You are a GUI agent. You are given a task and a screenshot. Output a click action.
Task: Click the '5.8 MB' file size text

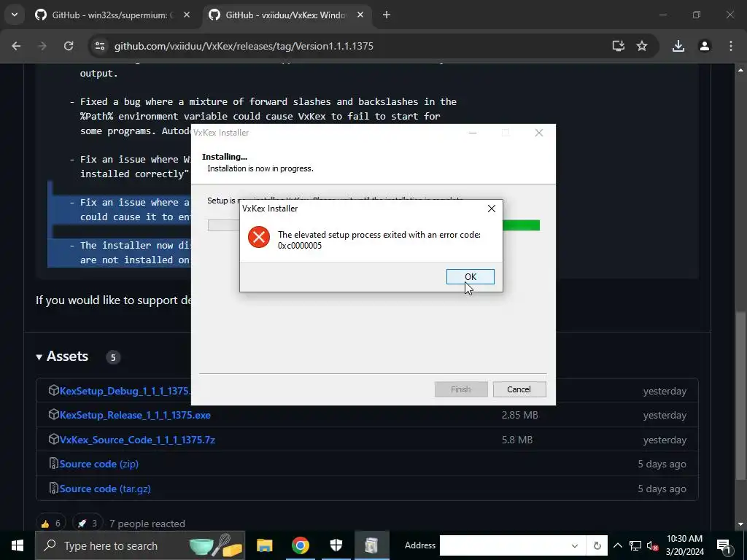click(x=517, y=440)
